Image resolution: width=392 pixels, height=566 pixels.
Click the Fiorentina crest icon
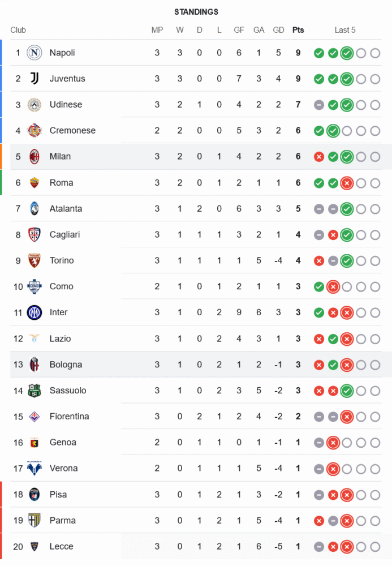(35, 417)
